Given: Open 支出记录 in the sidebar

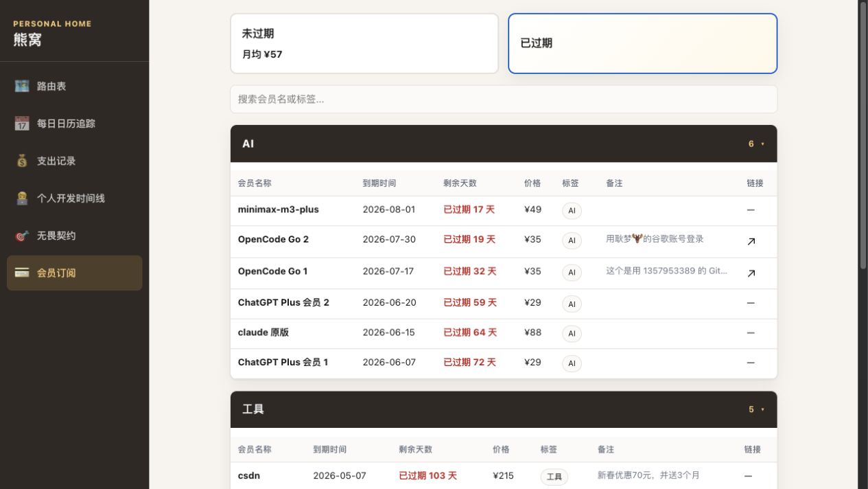Looking at the screenshot, I should (x=74, y=161).
